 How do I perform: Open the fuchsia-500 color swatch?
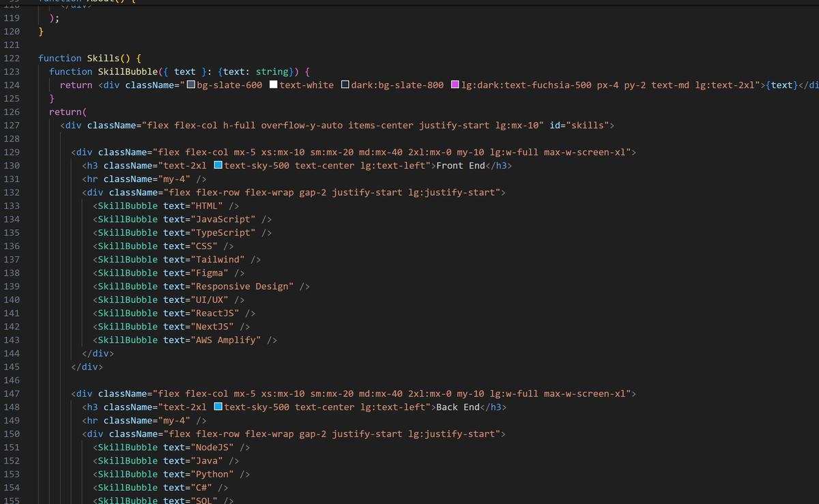point(455,85)
